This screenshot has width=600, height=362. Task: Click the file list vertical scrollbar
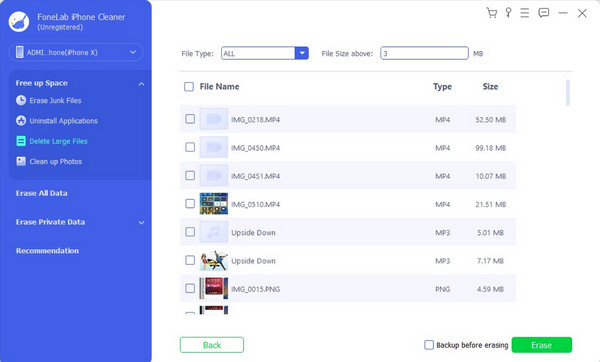click(x=567, y=92)
